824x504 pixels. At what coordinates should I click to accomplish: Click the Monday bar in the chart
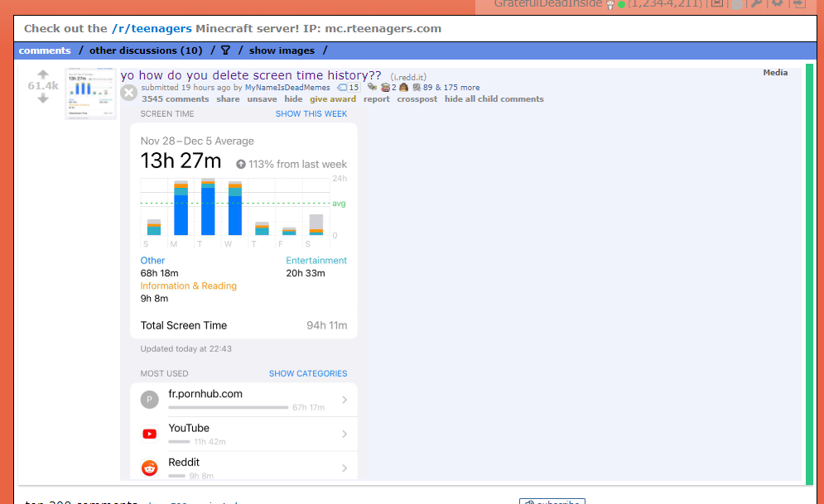[x=181, y=208]
